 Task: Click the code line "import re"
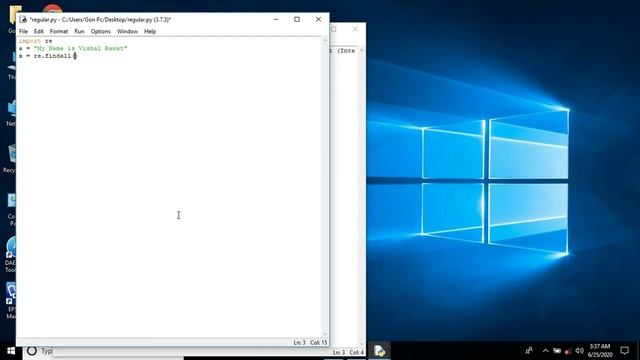(36, 41)
